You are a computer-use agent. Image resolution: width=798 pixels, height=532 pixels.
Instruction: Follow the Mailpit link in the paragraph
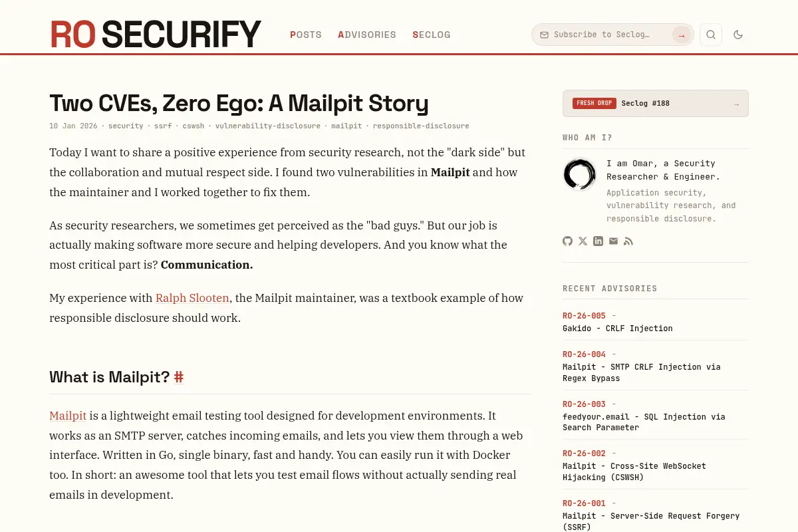tap(68, 416)
